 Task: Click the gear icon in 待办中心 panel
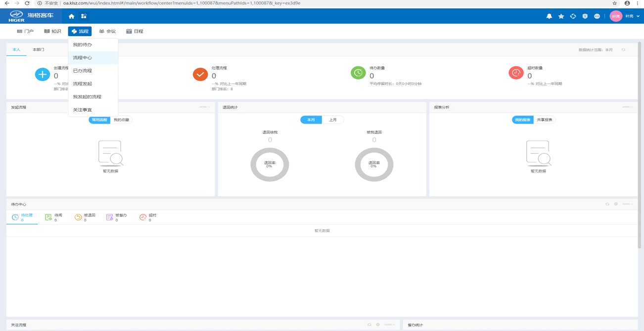pyautogui.click(x=616, y=204)
